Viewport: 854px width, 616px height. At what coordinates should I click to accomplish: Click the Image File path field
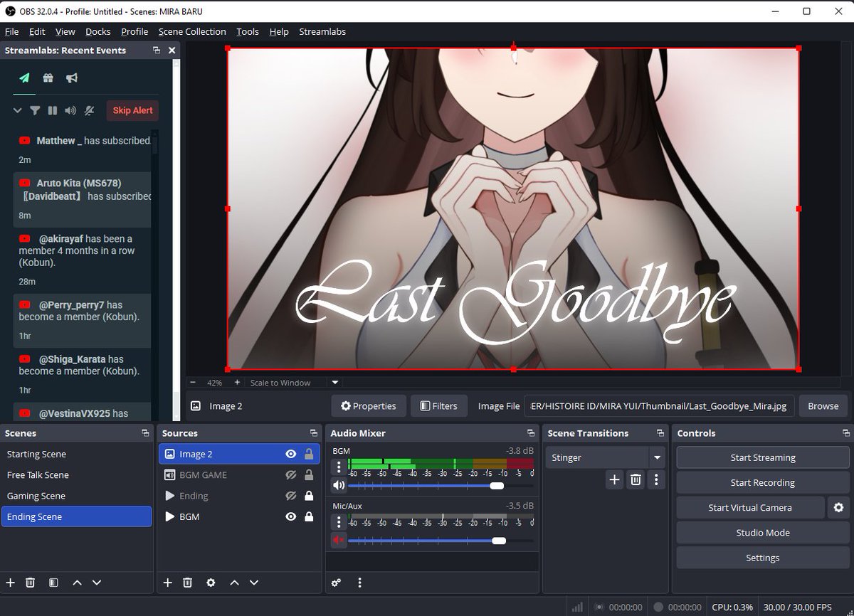pos(659,406)
